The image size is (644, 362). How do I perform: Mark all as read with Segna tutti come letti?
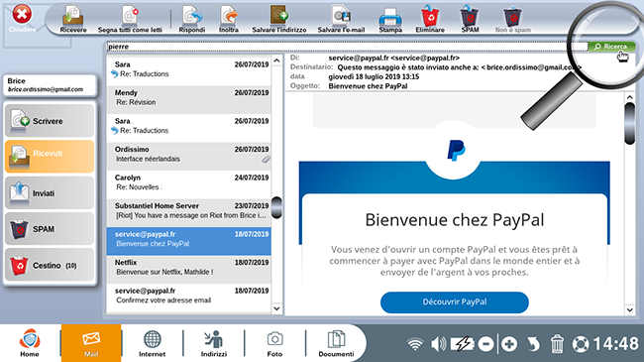pyautogui.click(x=130, y=19)
